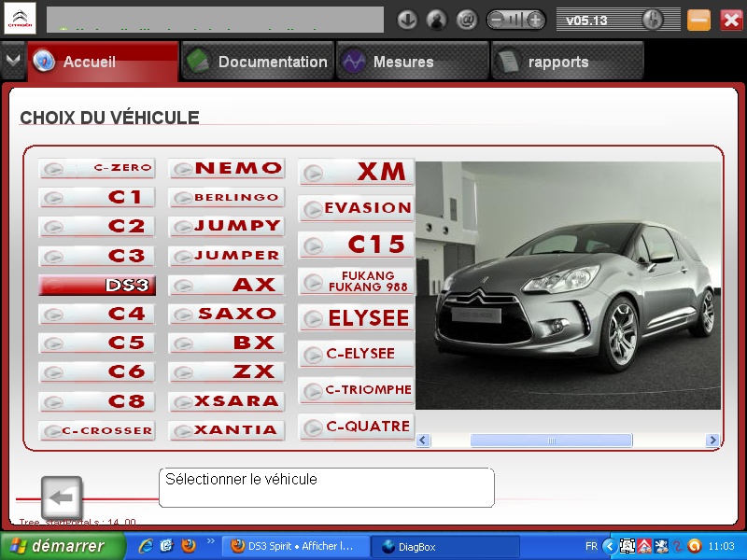This screenshot has height=560, width=747.
Task: Select the C4 vehicle
Action: pos(97,314)
